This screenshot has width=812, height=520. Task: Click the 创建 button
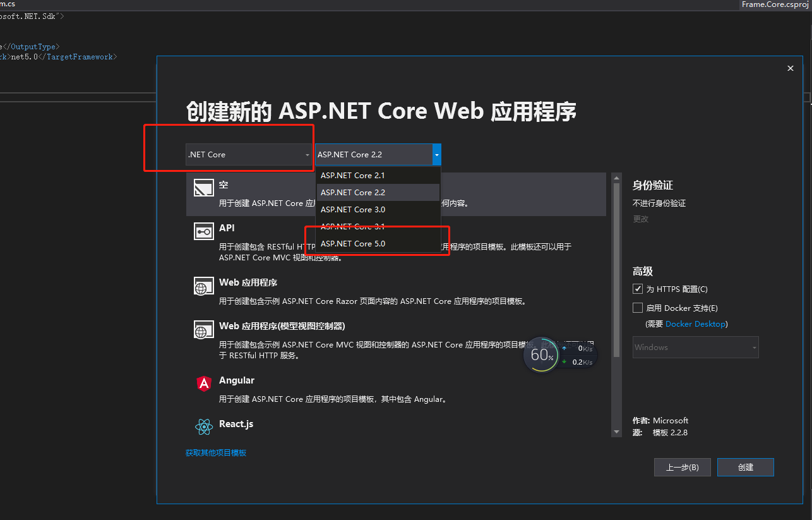point(746,467)
